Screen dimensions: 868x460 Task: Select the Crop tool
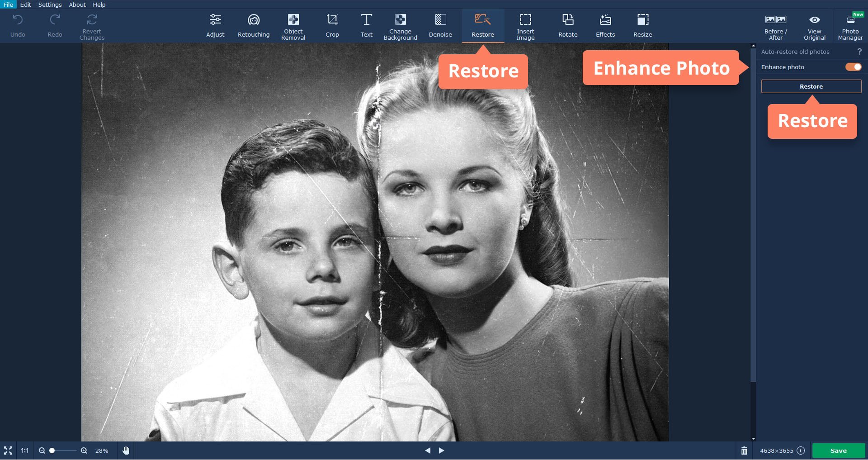[332, 26]
